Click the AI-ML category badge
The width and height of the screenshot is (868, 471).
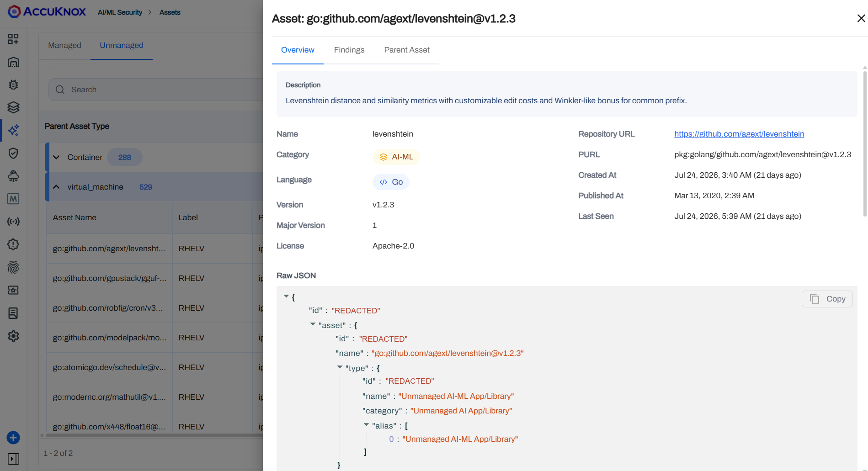pos(396,157)
